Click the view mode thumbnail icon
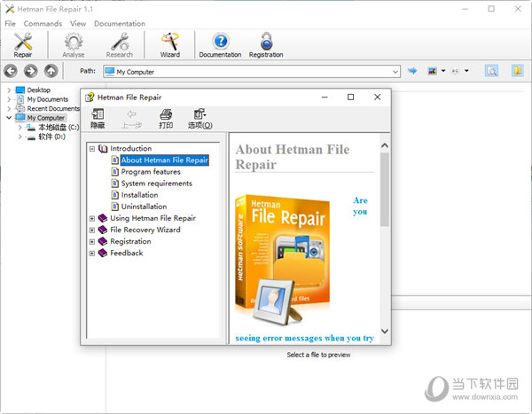The width and height of the screenshot is (532, 414). tap(432, 71)
